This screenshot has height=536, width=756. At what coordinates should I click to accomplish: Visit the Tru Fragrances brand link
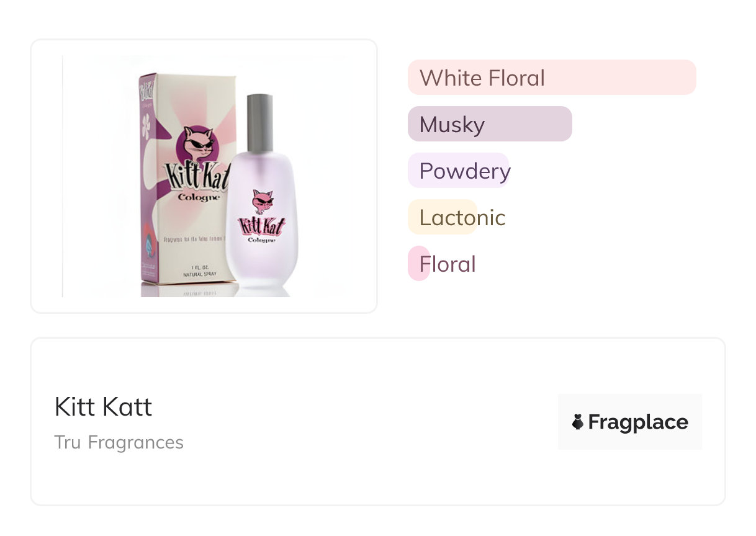coord(119,442)
